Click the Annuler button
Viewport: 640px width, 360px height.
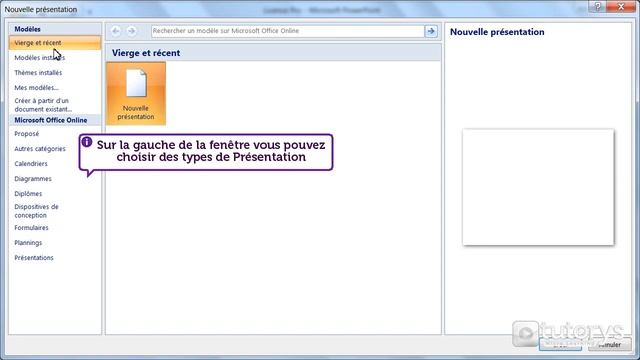609,344
